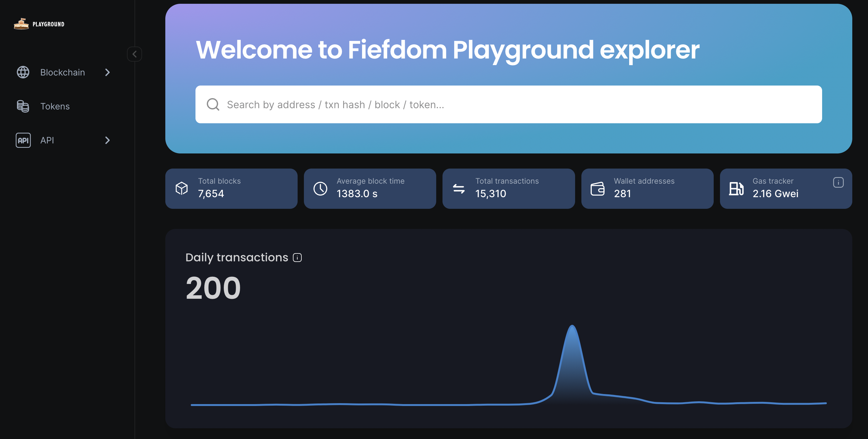Show the Gas tracker info tooltip icon
The width and height of the screenshot is (868, 439).
(x=838, y=182)
